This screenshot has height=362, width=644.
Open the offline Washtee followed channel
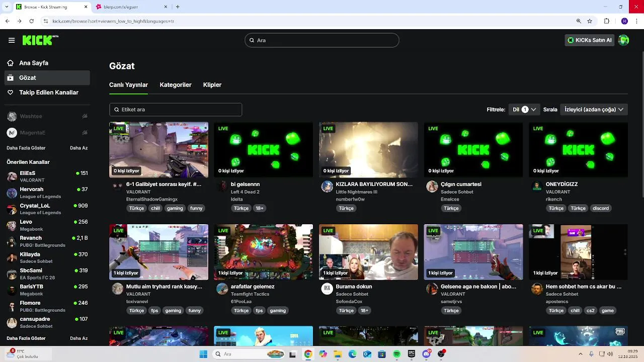[x=47, y=116]
